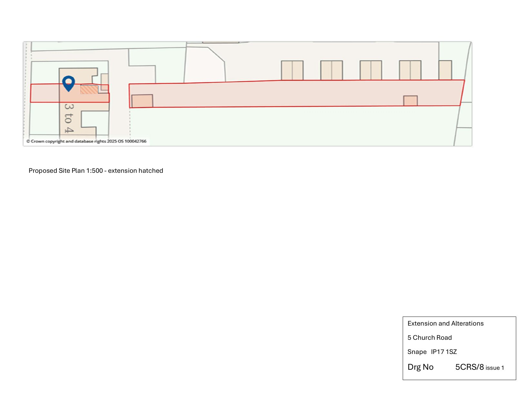532x411 pixels.
Task: Click the small outbuilding inside the site boundary
Action: pyautogui.click(x=141, y=101)
